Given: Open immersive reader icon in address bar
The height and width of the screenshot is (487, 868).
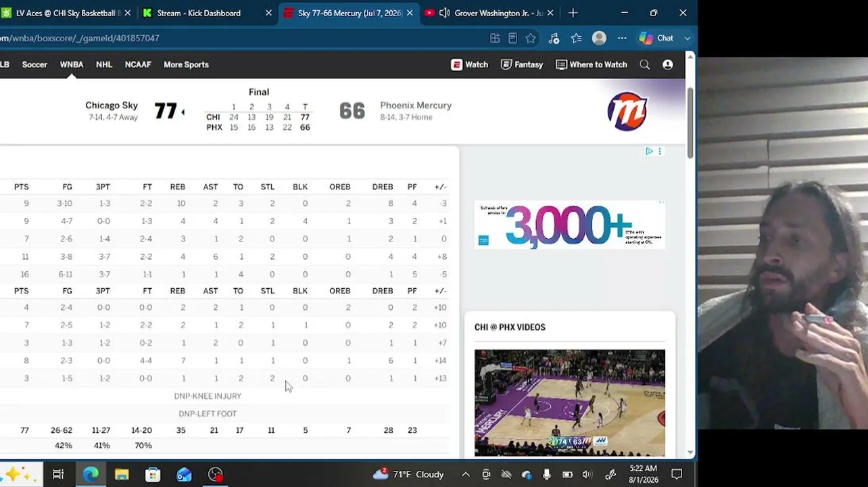Looking at the screenshot, I should pyautogui.click(x=512, y=39).
